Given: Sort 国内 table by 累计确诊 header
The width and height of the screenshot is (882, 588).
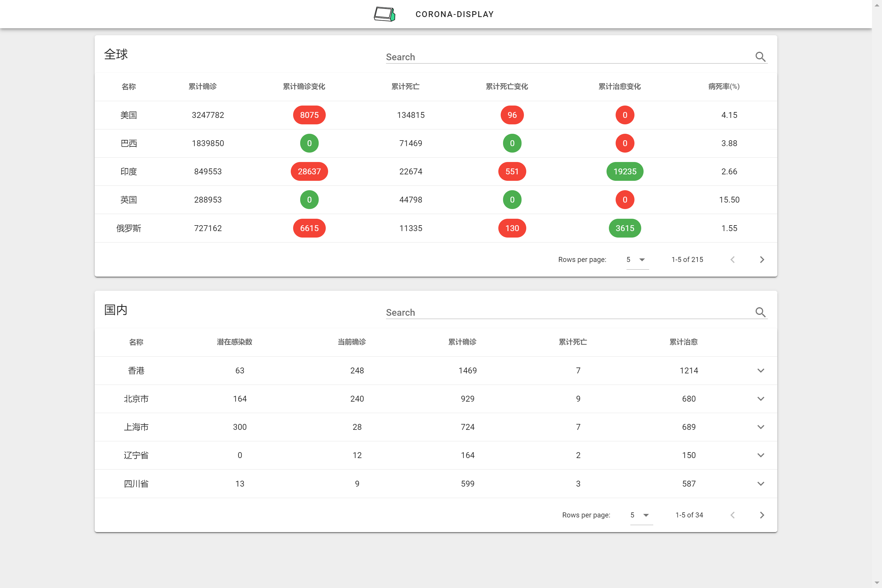Looking at the screenshot, I should 462,342.
